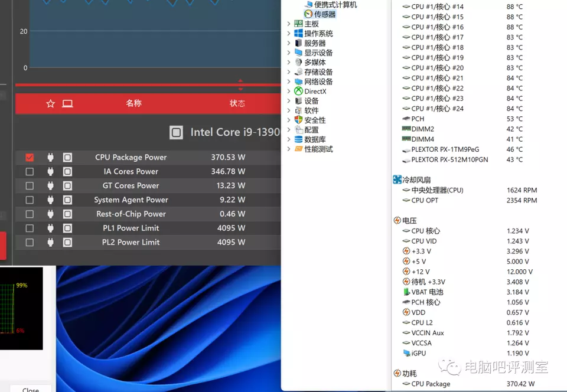This screenshot has width=567, height=392.
Task: Expand the 操作系统 node
Action: tap(289, 34)
